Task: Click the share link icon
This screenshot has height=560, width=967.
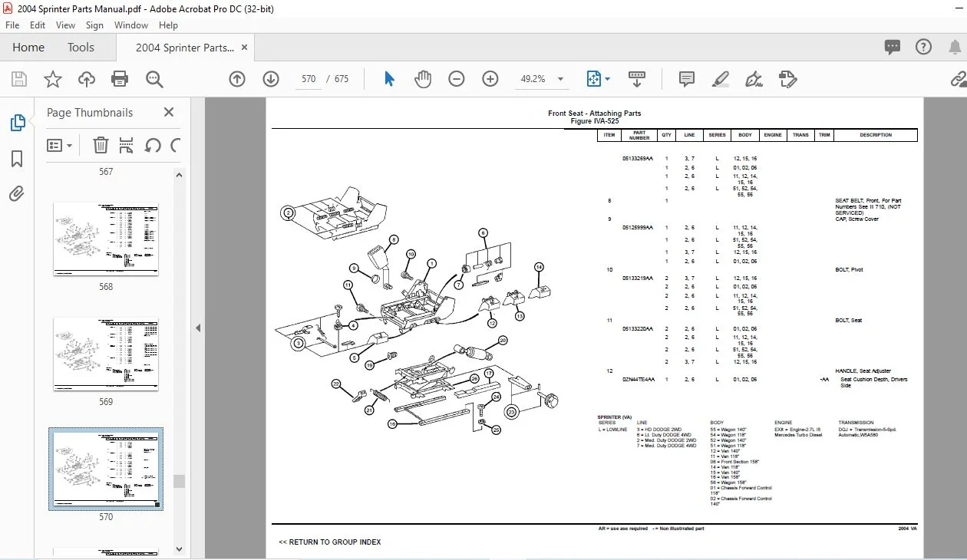Action: 959,79
